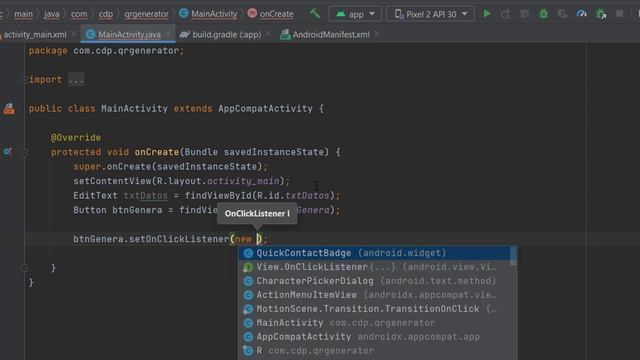This screenshot has height=360, width=640.
Task: Start debugging with the green bug icon
Action: pyautogui.click(x=543, y=14)
